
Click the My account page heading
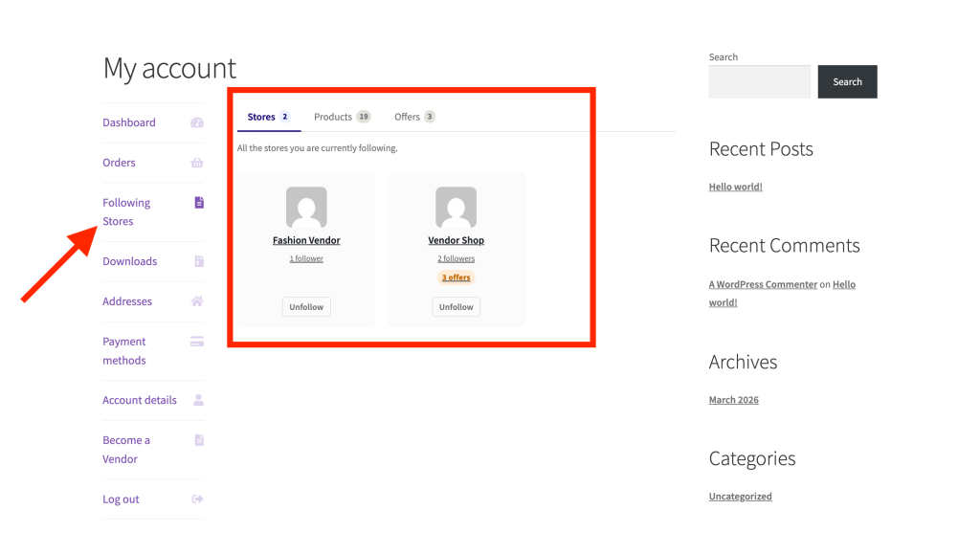click(x=170, y=68)
